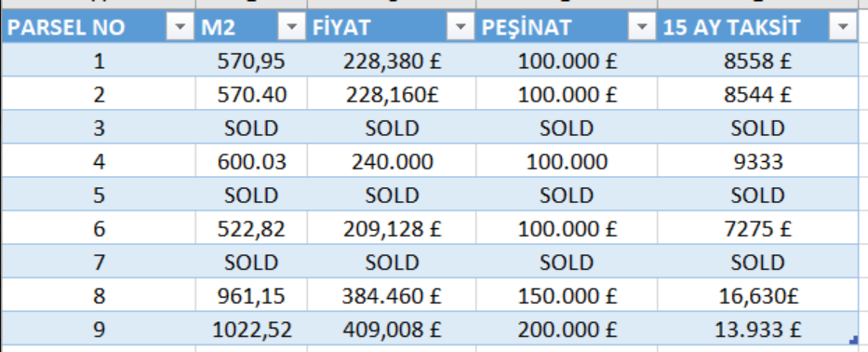Image resolution: width=868 pixels, height=352 pixels.
Task: Click parcel number 5 cell
Action: click(x=98, y=196)
